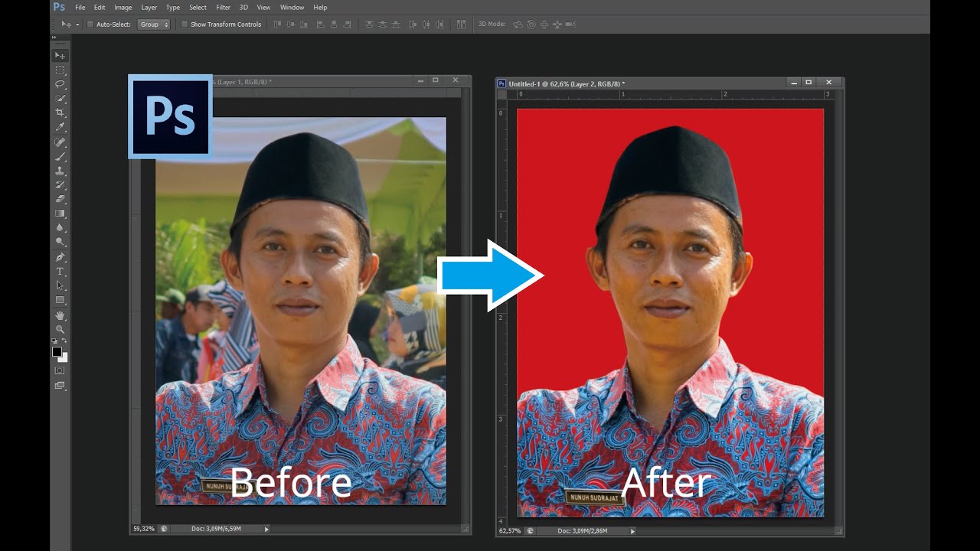Open the Layer menu
The image size is (980, 551).
point(149,8)
